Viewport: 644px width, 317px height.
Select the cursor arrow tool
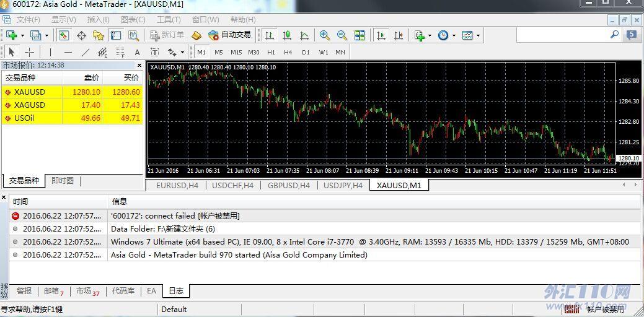coord(12,52)
